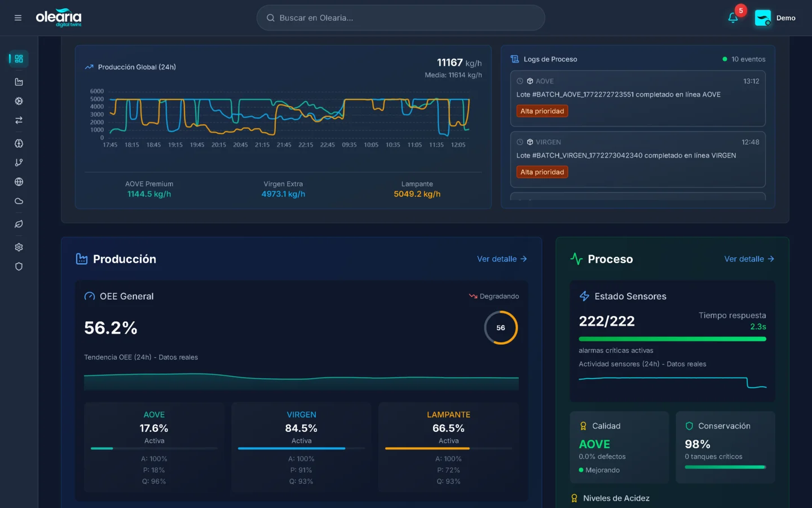812x508 pixels.
Task: Select the globe icon in sidebar
Action: pos(18,182)
